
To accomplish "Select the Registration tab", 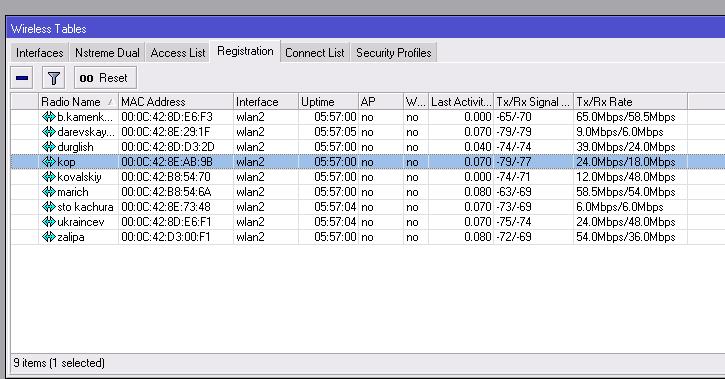I will [x=245, y=51].
